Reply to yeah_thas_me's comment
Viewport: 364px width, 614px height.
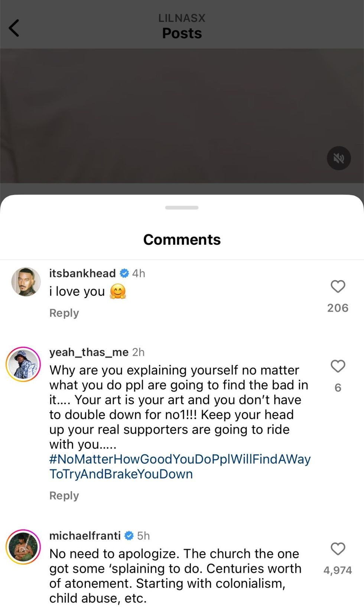click(64, 496)
